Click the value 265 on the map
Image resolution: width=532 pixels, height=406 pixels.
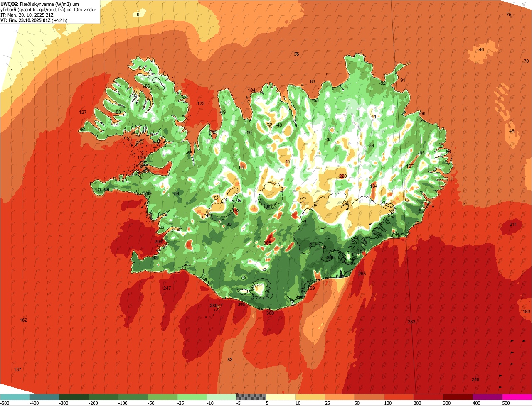362,274
